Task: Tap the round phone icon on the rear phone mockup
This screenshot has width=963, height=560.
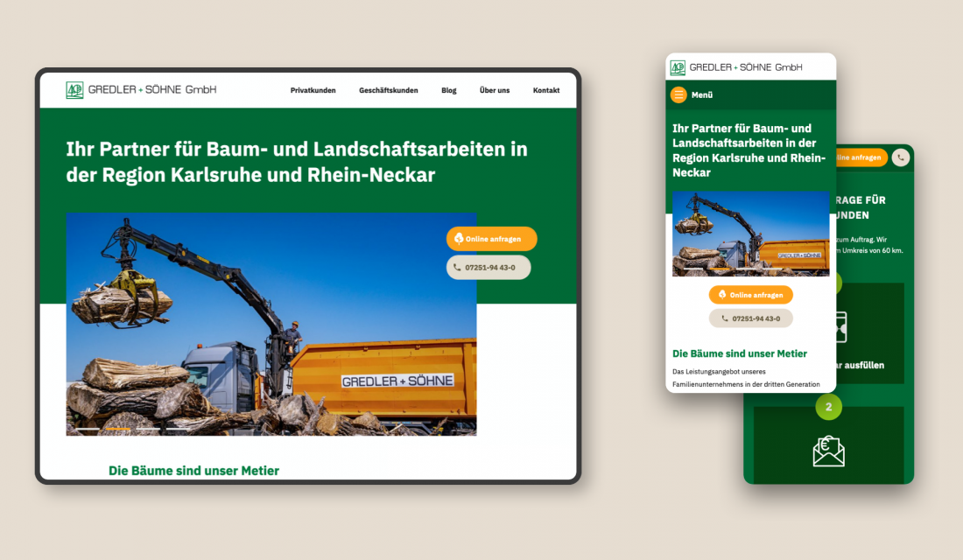Action: [x=900, y=157]
